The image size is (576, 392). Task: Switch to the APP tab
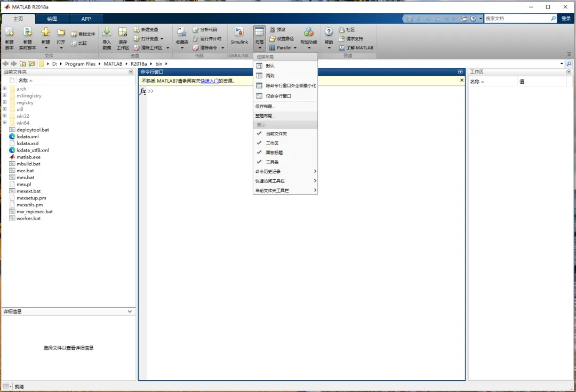[x=86, y=19]
